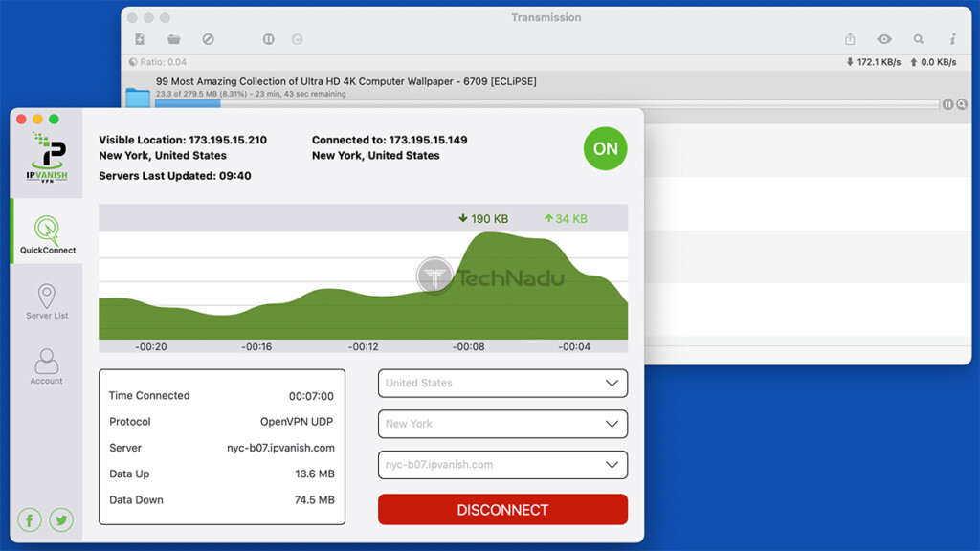The image size is (980, 551).
Task: Click Open torrent folder icon in Transmission
Action: [x=174, y=39]
